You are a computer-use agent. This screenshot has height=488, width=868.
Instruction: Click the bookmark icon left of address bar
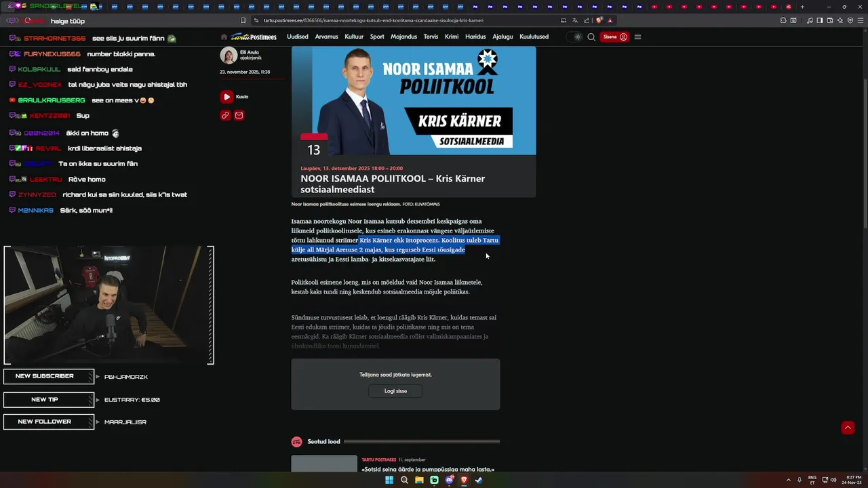(x=243, y=20)
